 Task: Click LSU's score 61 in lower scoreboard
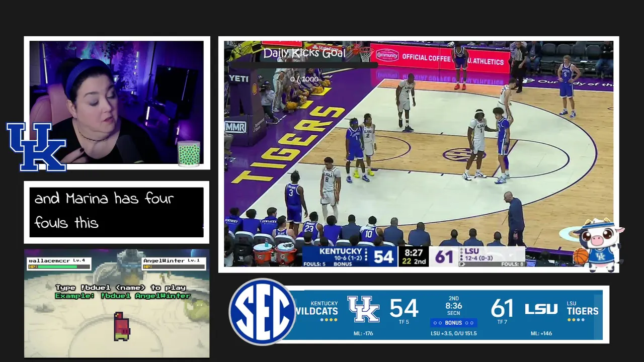(x=502, y=308)
